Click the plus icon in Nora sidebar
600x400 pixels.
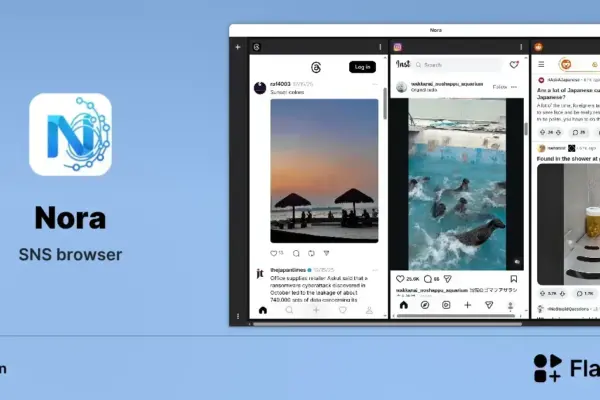(238, 47)
